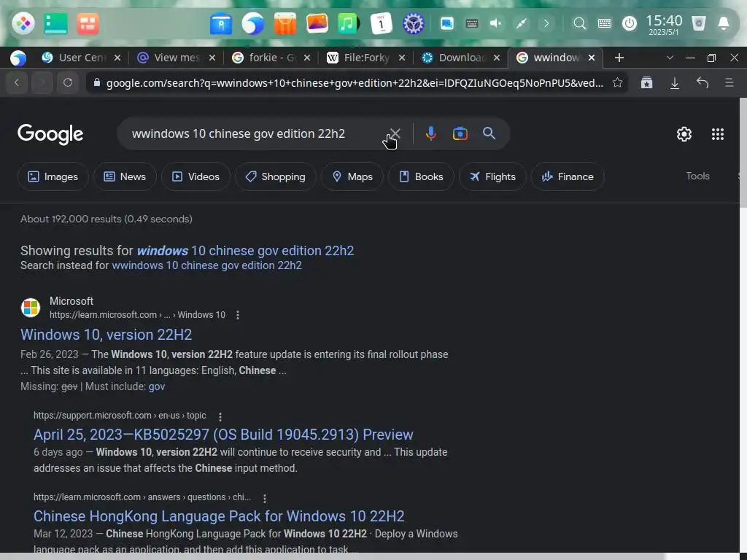Open more options for Microsoft learn result
Image resolution: width=747 pixels, height=560 pixels.
(238, 315)
